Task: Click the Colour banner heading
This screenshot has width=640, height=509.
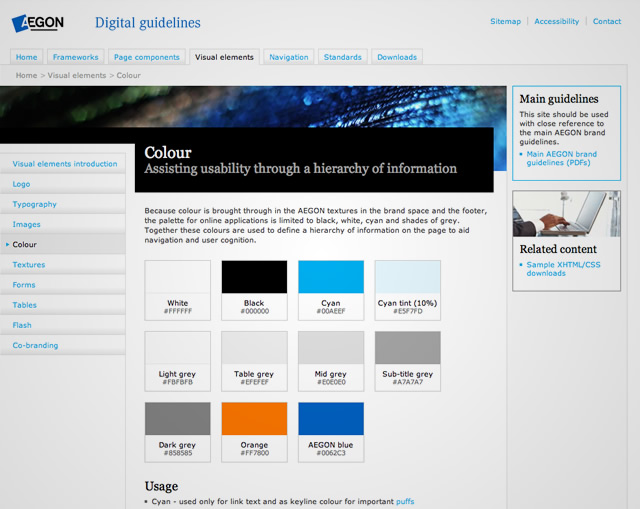Action: tap(168, 153)
